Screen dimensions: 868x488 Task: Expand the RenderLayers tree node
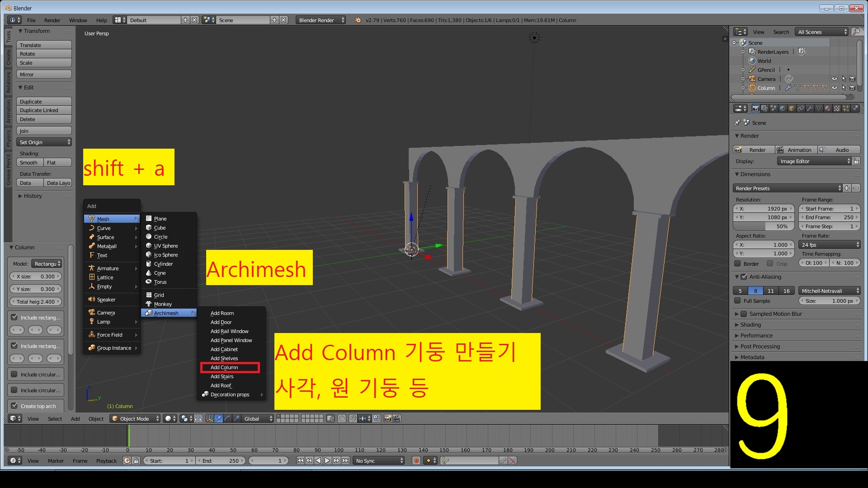click(743, 52)
